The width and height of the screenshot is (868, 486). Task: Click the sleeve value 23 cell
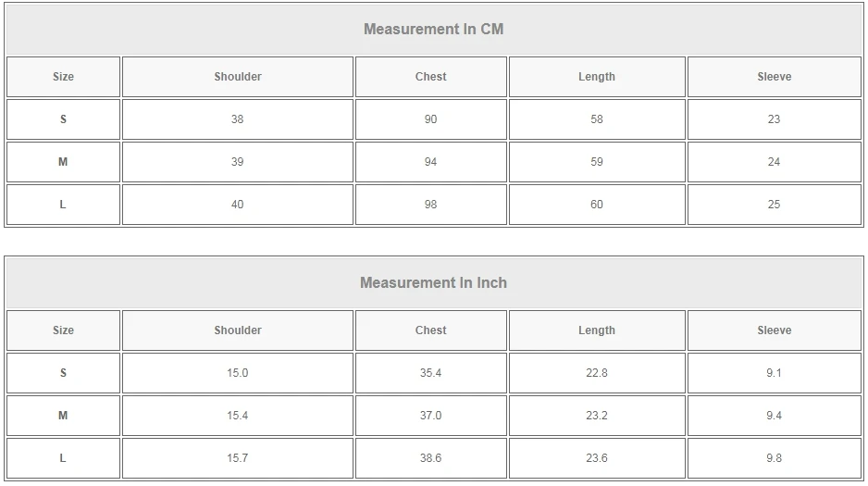774,119
